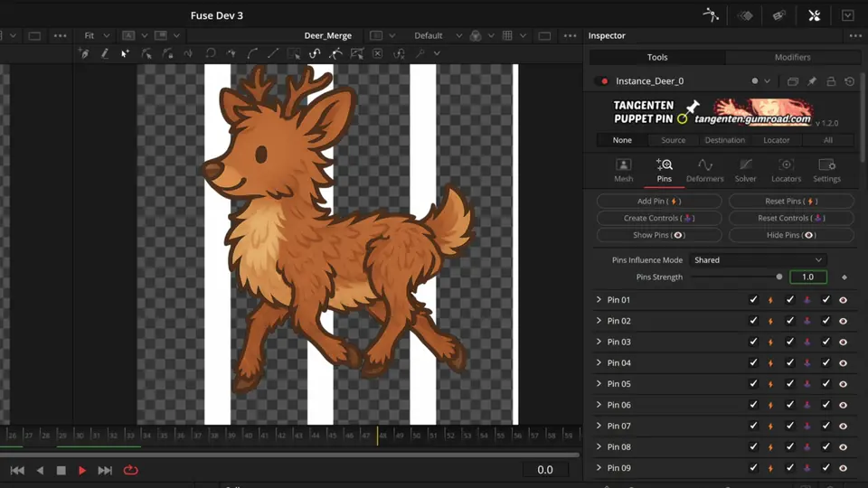This screenshot has height=488, width=868.
Task: Click the Show Pins button
Action: click(x=659, y=235)
